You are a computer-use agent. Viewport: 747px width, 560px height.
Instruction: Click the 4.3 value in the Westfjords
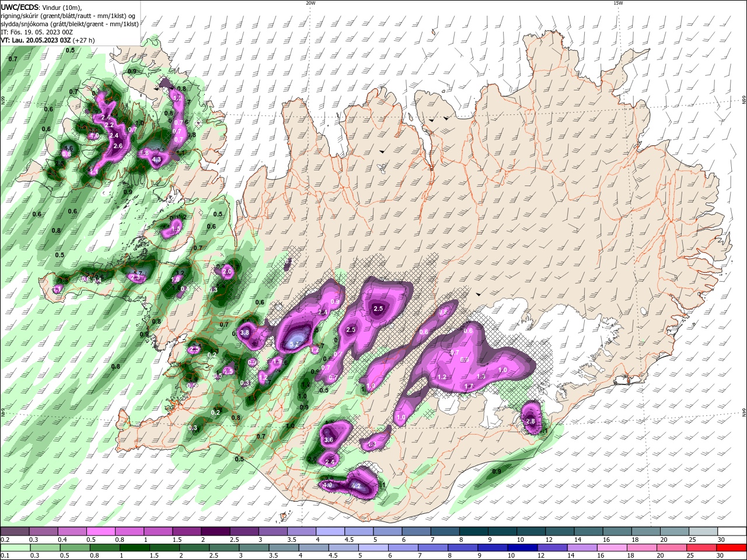pyautogui.click(x=156, y=159)
